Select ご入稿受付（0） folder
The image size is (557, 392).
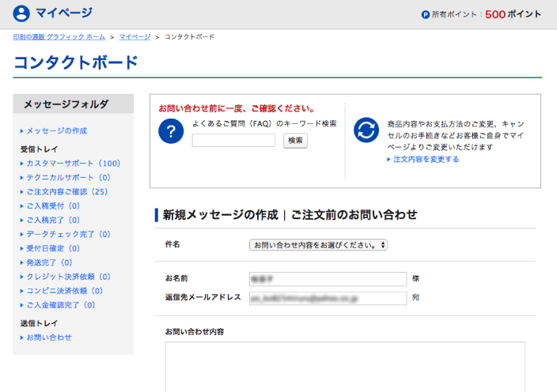(53, 206)
